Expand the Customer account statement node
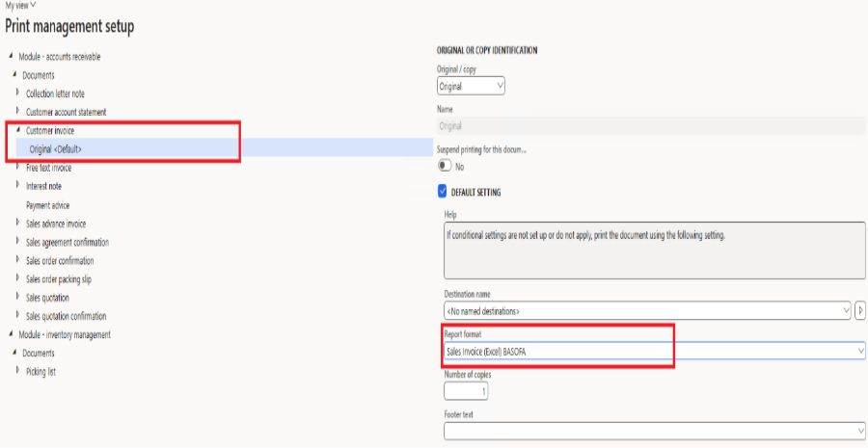 pyautogui.click(x=17, y=112)
